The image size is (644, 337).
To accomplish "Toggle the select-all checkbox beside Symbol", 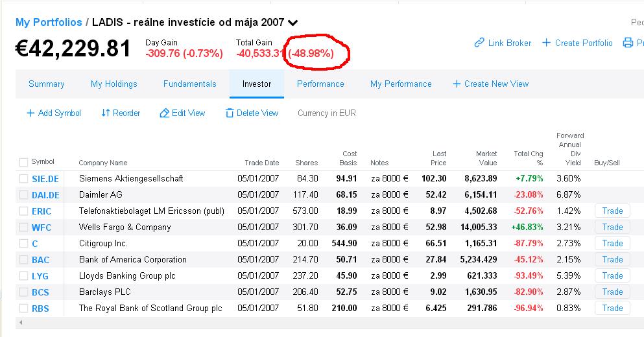I will coord(23,162).
